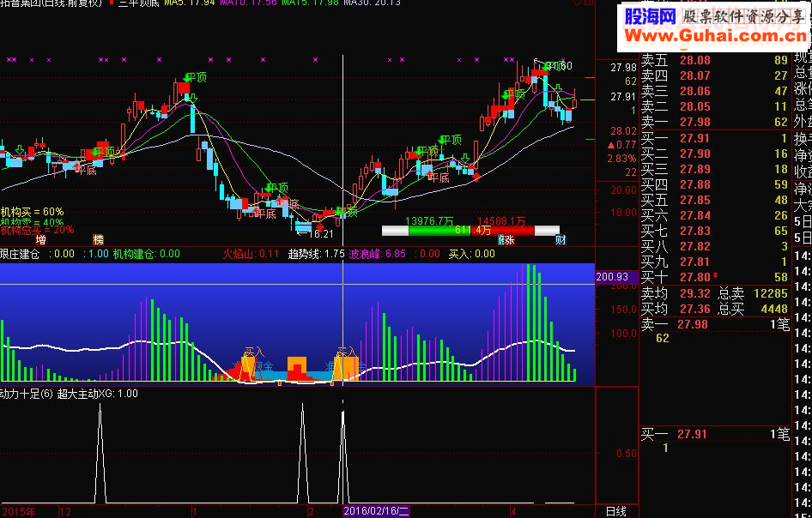Click the 机构建仓: 0.00 indicator label
The image size is (812, 518).
coord(147,254)
